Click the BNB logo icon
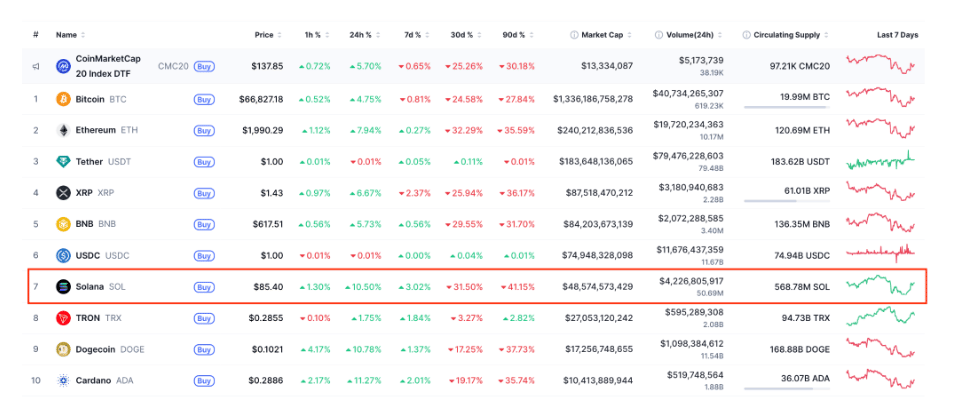Viewport: 959px width, 401px height. [x=63, y=224]
